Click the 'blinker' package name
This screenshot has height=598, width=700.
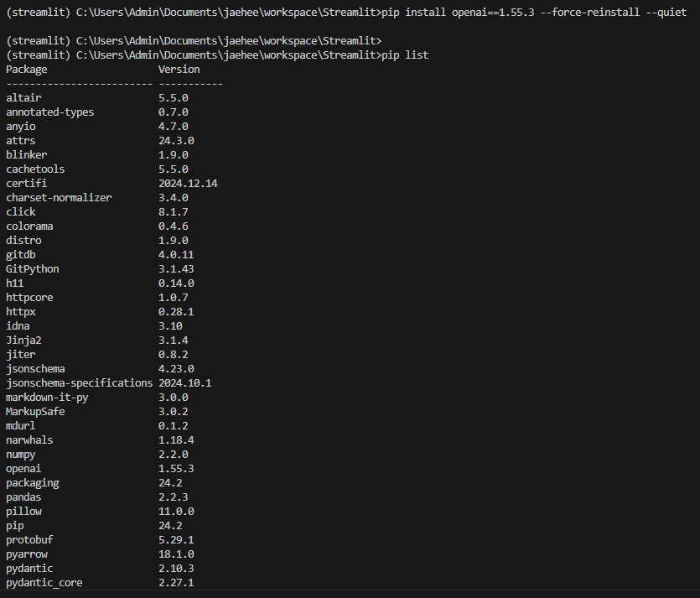pyautogui.click(x=26, y=155)
